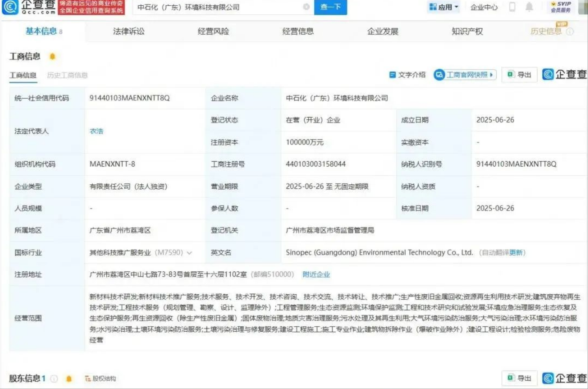
Task: Click info icon beside 股东信息
Action: [54, 379]
